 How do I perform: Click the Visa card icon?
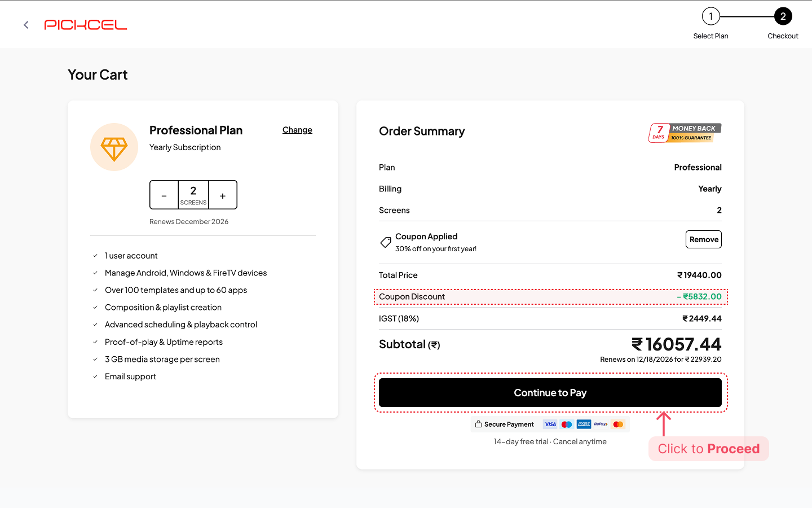tap(550, 424)
